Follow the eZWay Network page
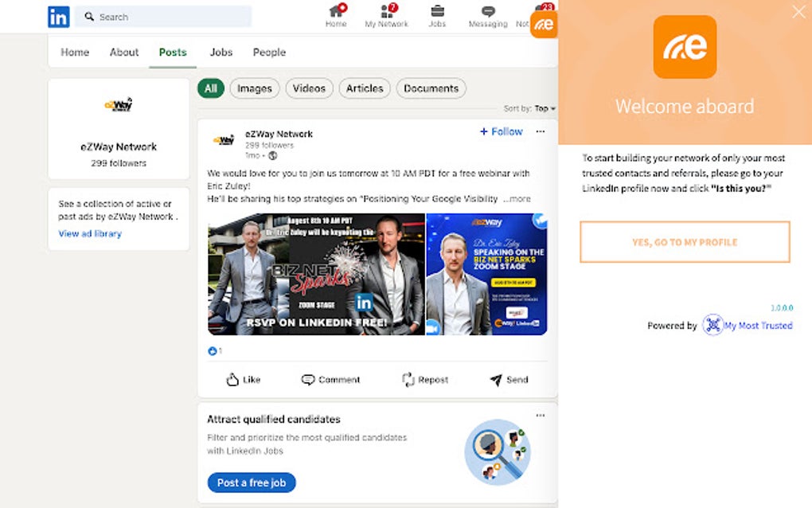 (x=501, y=131)
